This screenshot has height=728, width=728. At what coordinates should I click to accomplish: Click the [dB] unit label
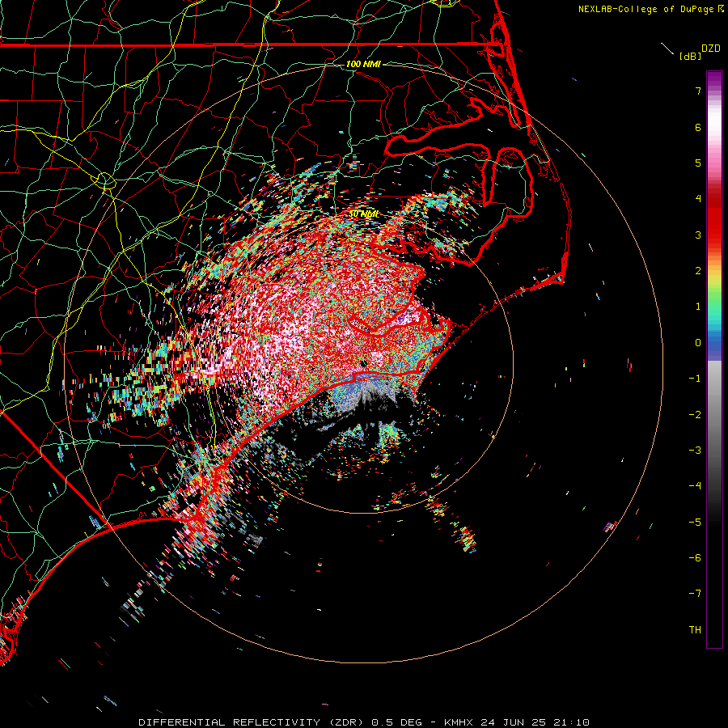[690, 56]
